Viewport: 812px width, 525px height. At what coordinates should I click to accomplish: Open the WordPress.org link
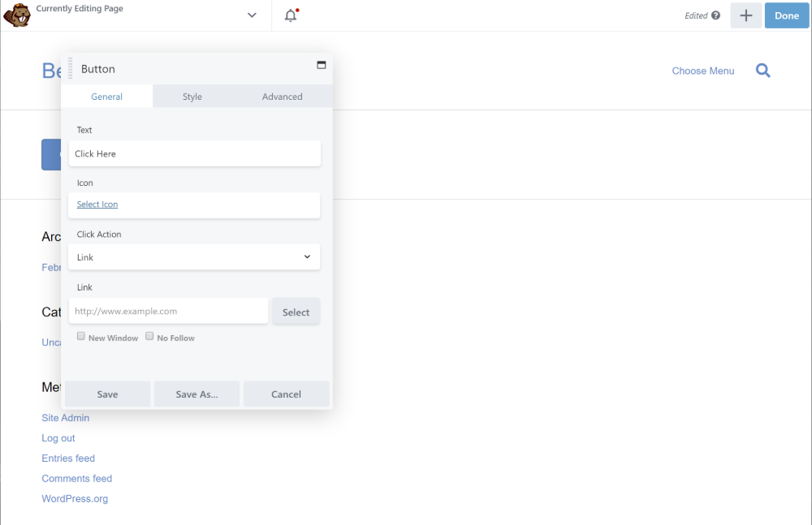(75, 498)
